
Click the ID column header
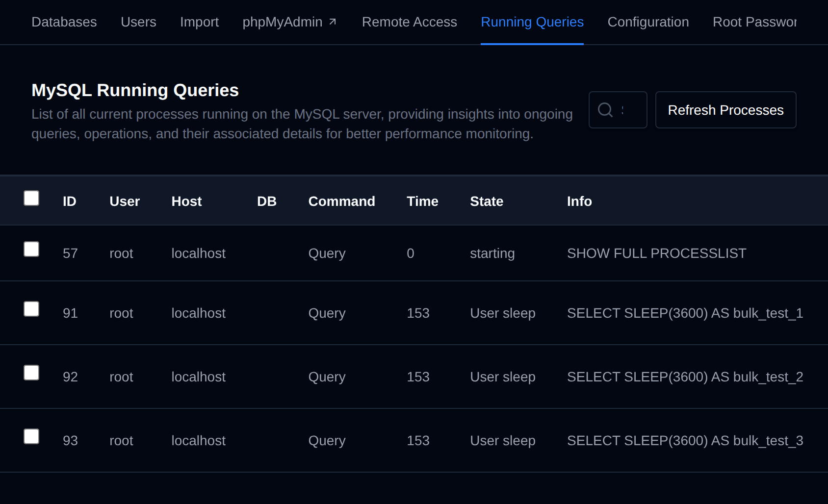[70, 202]
